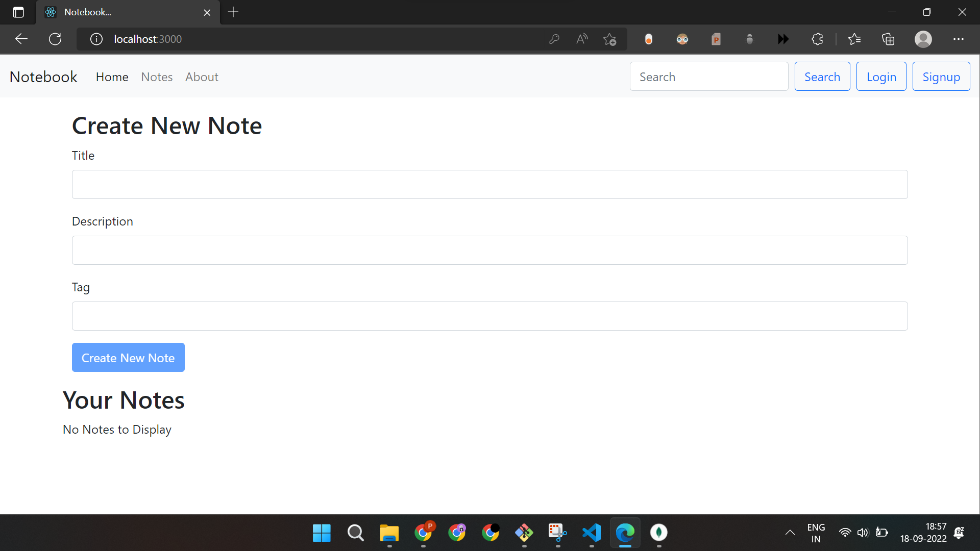The width and height of the screenshot is (980, 551).
Task: Click the ENG IN language indicator
Action: (x=816, y=533)
